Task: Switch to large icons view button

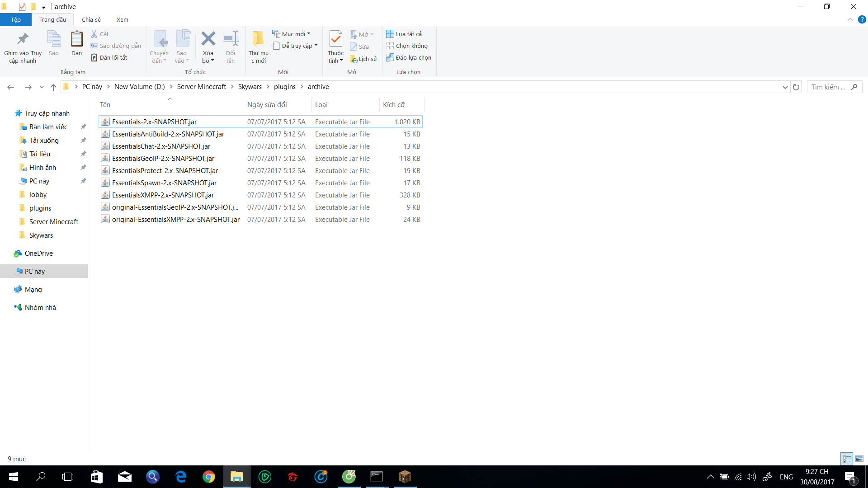Action: pos(859,459)
